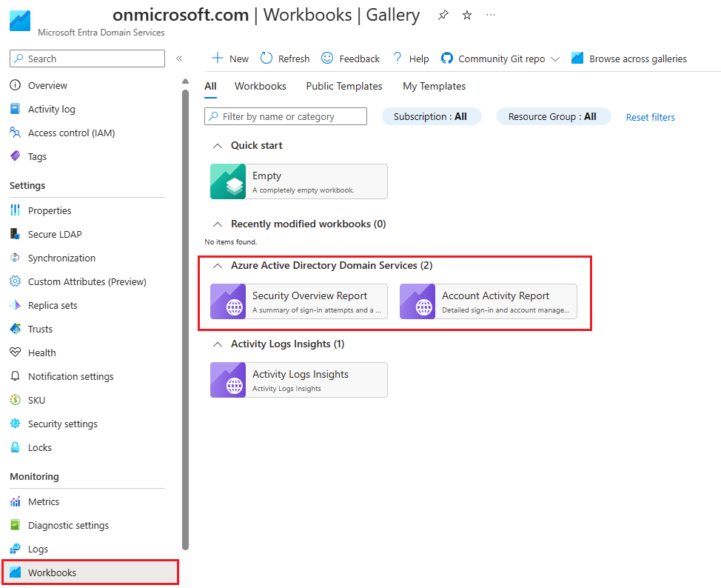Click the Notification settings bell icon
Screen dimensions: 721x588
15,376
